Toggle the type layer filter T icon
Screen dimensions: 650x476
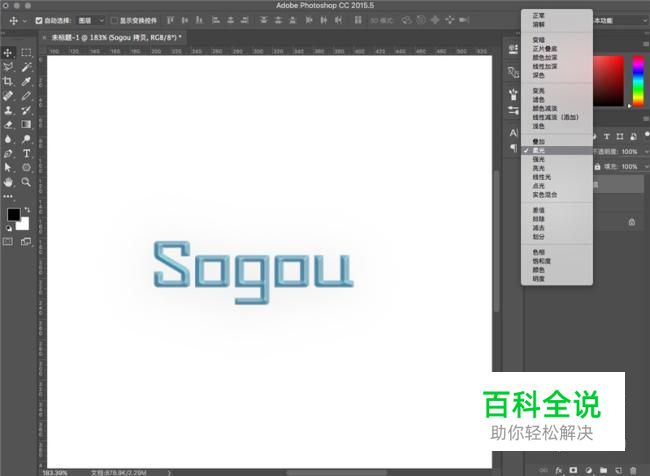pyautogui.click(x=606, y=136)
